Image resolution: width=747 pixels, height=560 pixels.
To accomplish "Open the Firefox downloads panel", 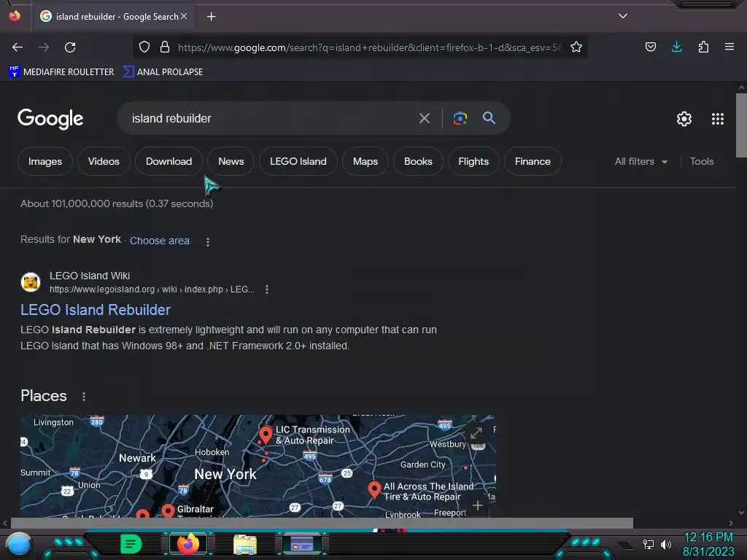I will [676, 47].
